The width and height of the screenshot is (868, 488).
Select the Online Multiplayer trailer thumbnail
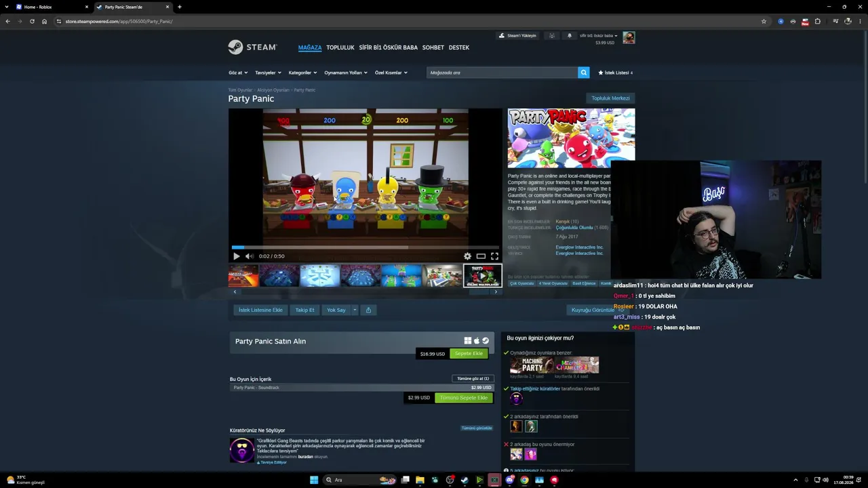click(482, 276)
